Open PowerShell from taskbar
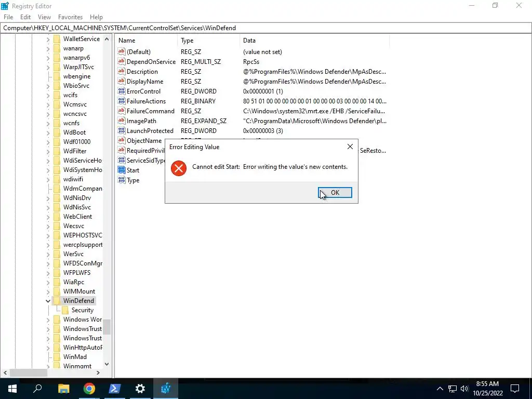532x399 pixels. point(115,389)
